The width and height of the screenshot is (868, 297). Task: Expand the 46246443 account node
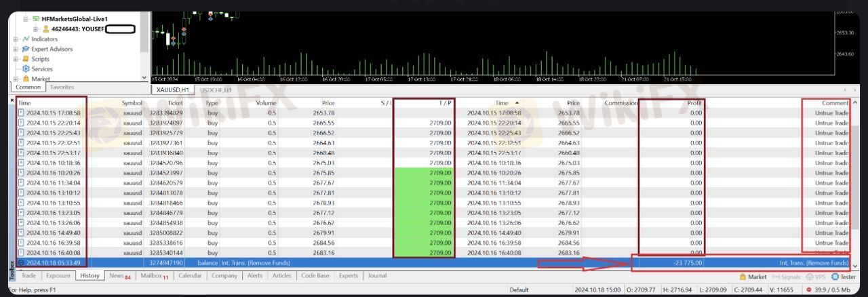(35, 29)
